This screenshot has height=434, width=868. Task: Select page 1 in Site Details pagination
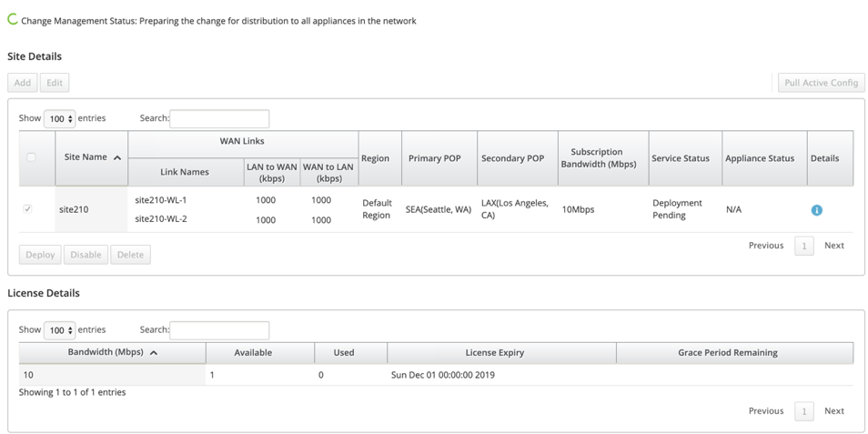[x=804, y=246]
